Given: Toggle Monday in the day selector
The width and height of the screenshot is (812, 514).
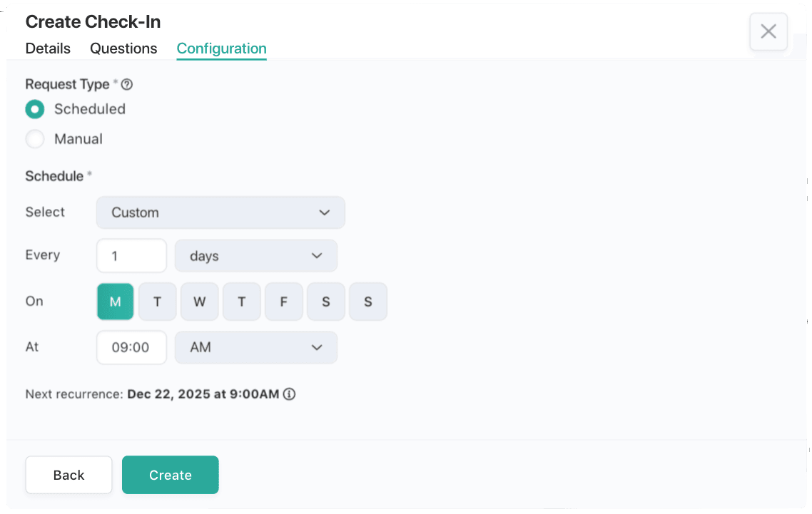Looking at the screenshot, I should click(115, 301).
